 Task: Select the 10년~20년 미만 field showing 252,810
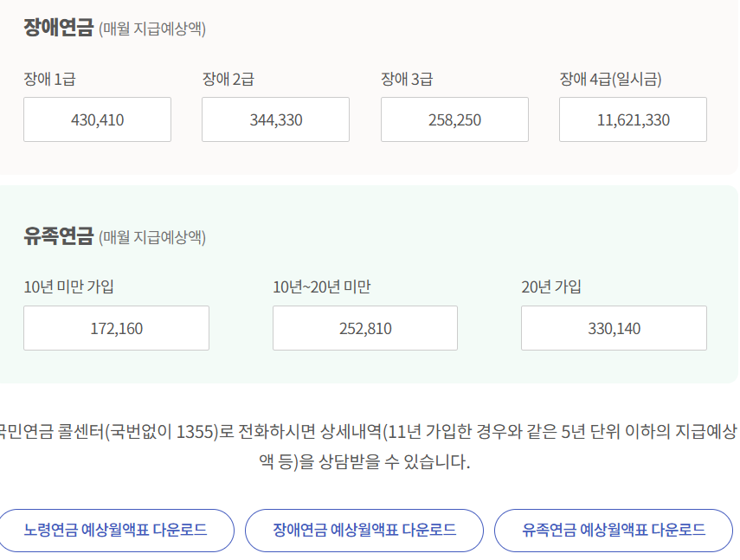point(364,328)
